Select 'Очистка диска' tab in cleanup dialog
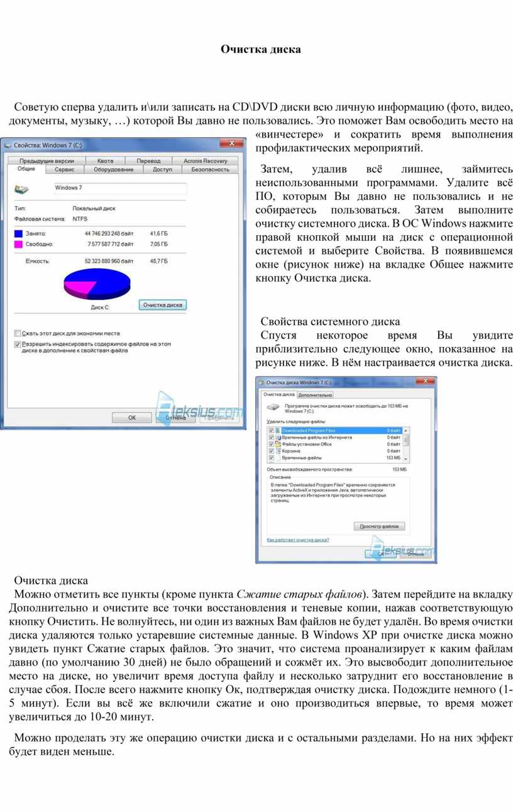The width and height of the screenshot is (513, 812). (279, 395)
